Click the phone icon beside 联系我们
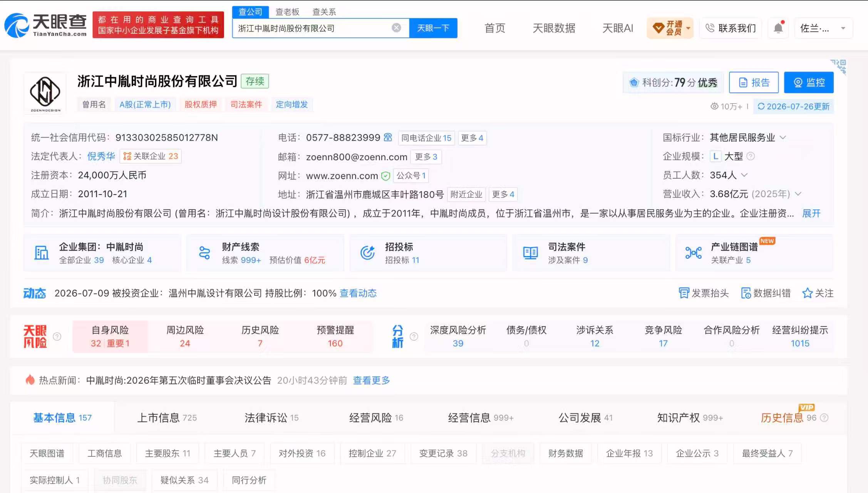868x493 pixels. click(710, 28)
